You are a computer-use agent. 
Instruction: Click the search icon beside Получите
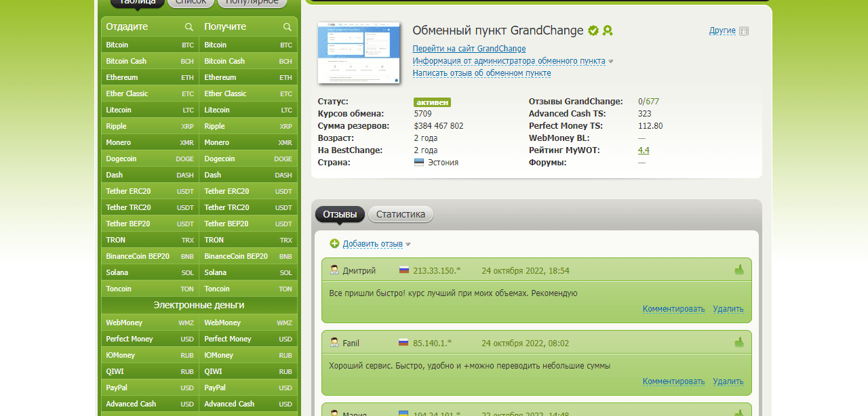tap(288, 27)
